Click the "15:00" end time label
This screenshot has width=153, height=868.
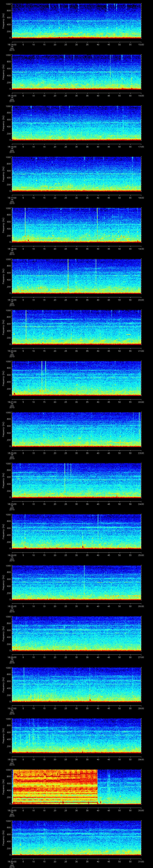pyautogui.click(x=141, y=44)
